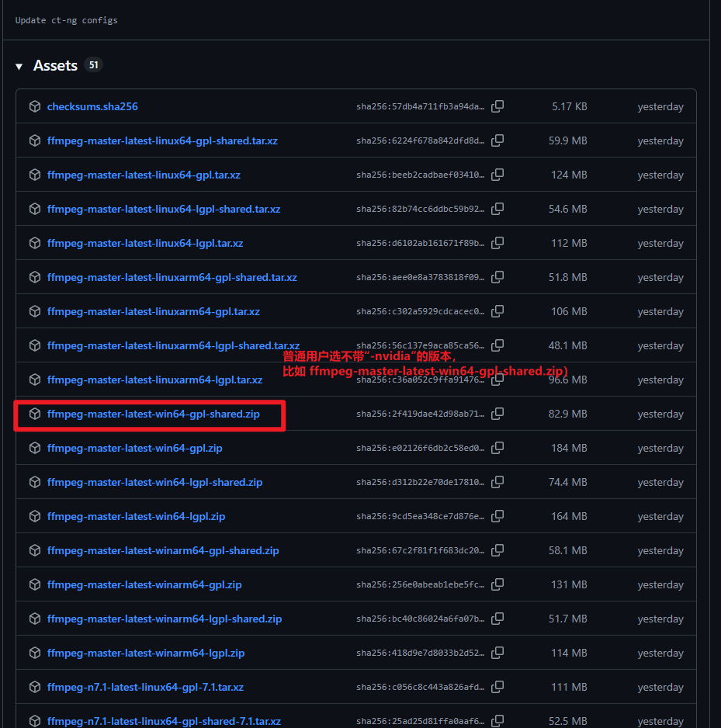The image size is (721, 728).
Task: Click the package icon beside master-latest-win64-lgpl.zip
Action: click(35, 516)
